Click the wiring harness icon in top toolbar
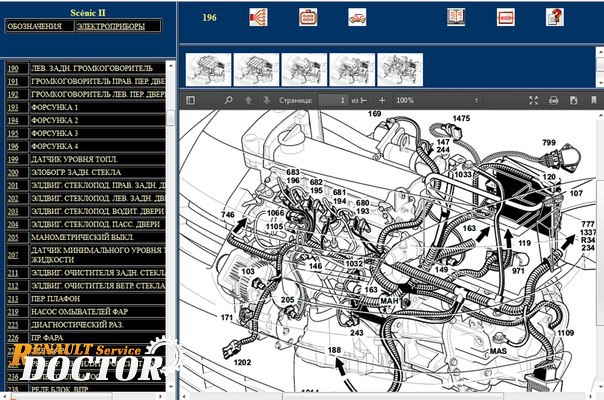The image size is (604, 400). pyautogui.click(x=257, y=17)
